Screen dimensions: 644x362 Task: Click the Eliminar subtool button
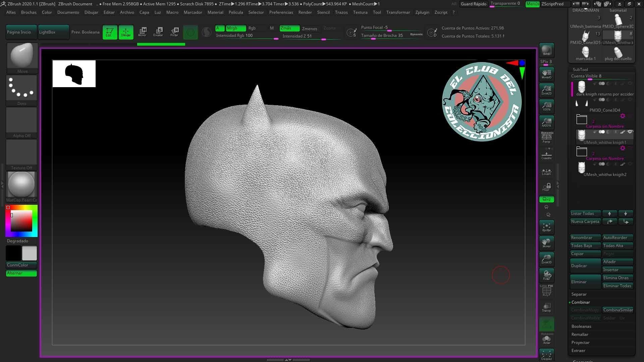(585, 282)
